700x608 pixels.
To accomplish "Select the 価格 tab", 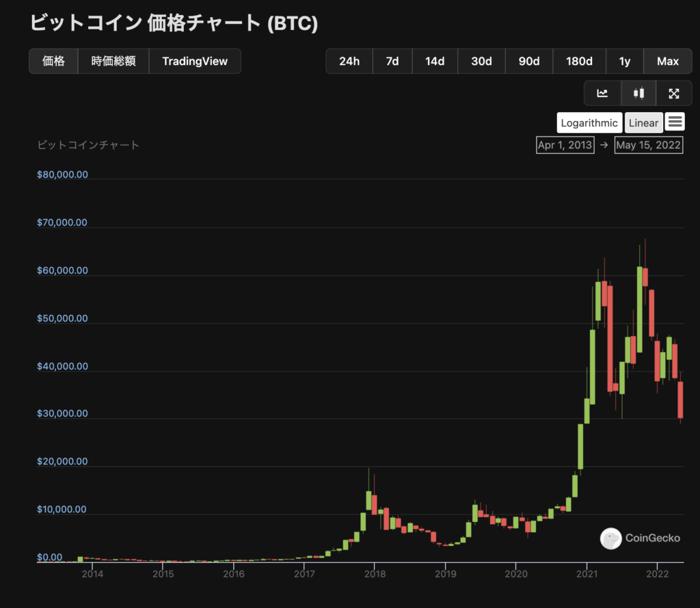I will [x=53, y=61].
